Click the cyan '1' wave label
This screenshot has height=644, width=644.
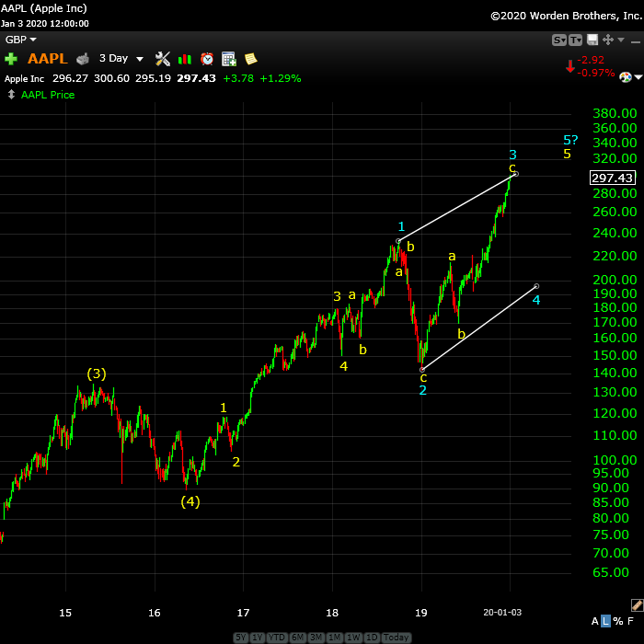click(401, 226)
